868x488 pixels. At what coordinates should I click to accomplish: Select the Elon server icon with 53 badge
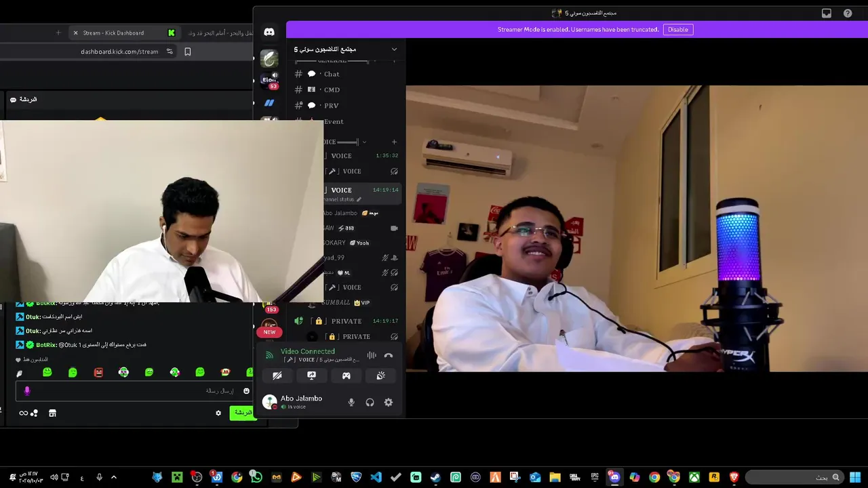click(x=270, y=80)
